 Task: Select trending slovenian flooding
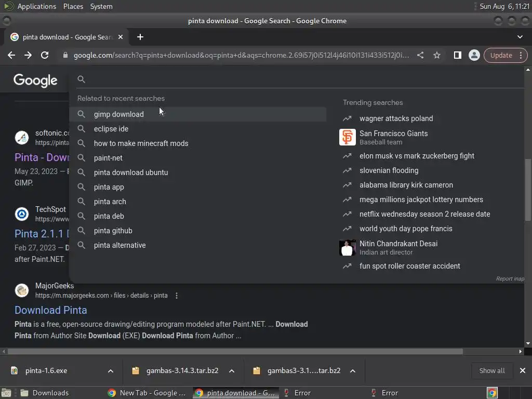click(x=389, y=170)
